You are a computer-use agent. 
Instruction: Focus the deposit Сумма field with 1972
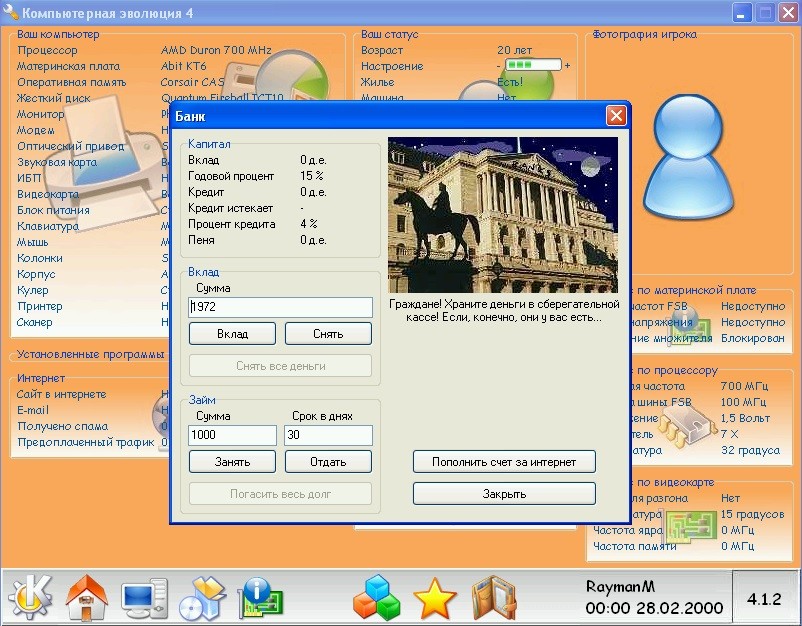[280, 307]
